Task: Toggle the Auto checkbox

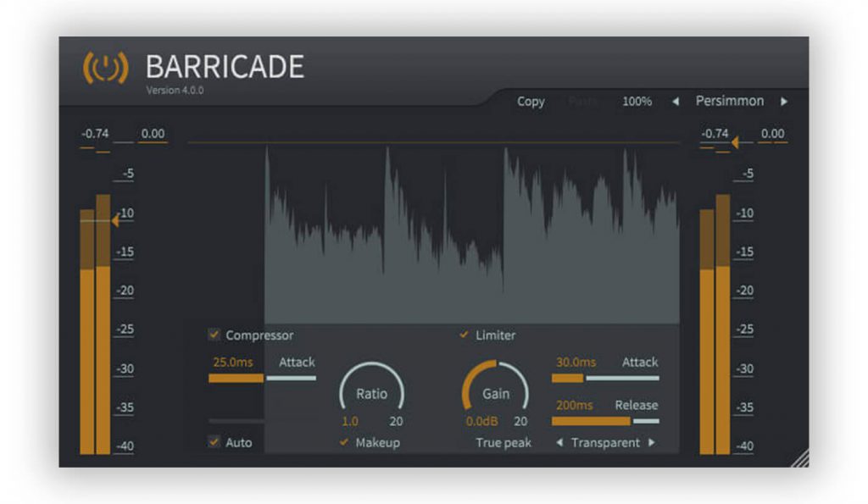Action: [214, 442]
